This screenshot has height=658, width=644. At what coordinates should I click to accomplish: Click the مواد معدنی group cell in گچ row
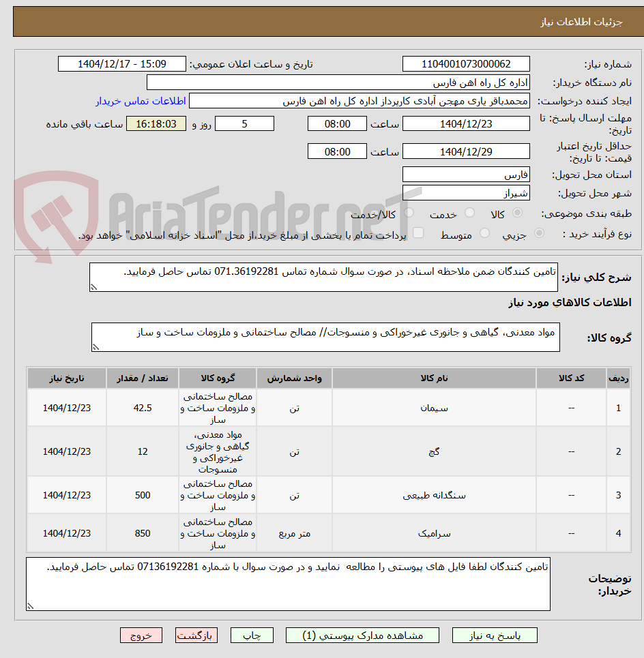click(218, 451)
